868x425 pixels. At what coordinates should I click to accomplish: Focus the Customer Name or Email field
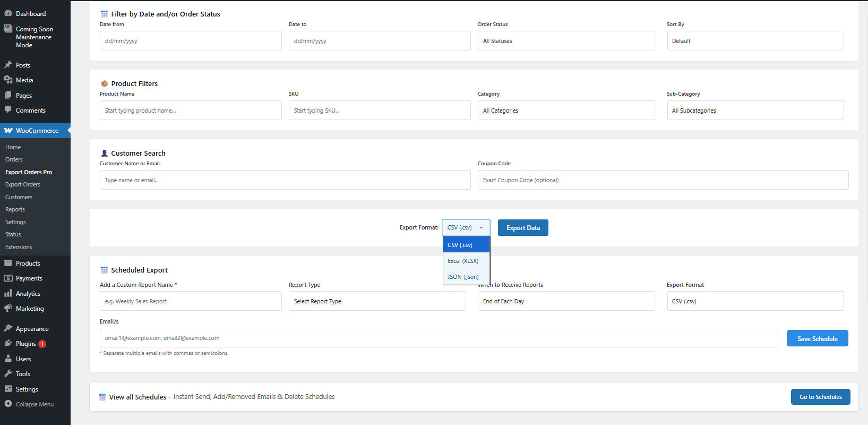(285, 180)
